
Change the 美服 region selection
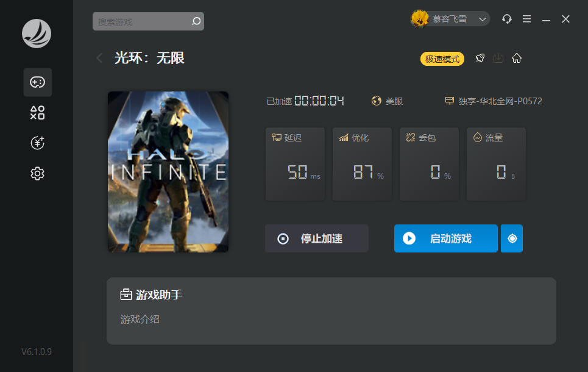[x=394, y=101]
